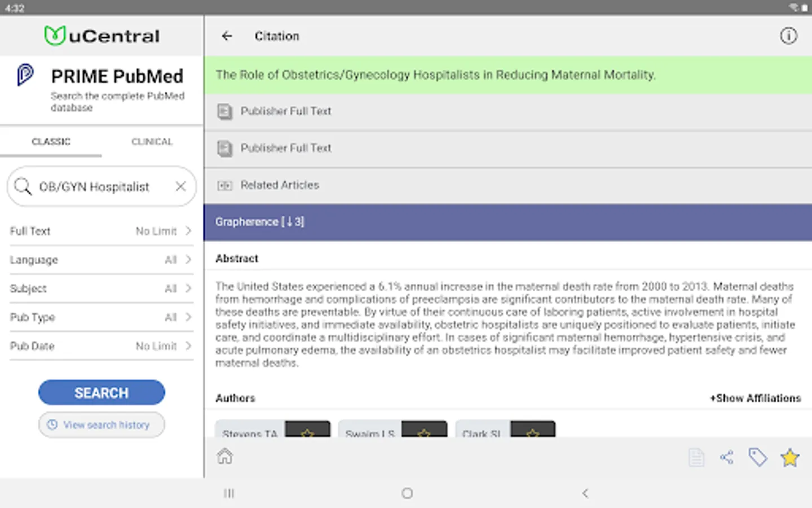The image size is (812, 508).
Task: Toggle the yellow favorite star in bottom toolbar
Action: (789, 457)
